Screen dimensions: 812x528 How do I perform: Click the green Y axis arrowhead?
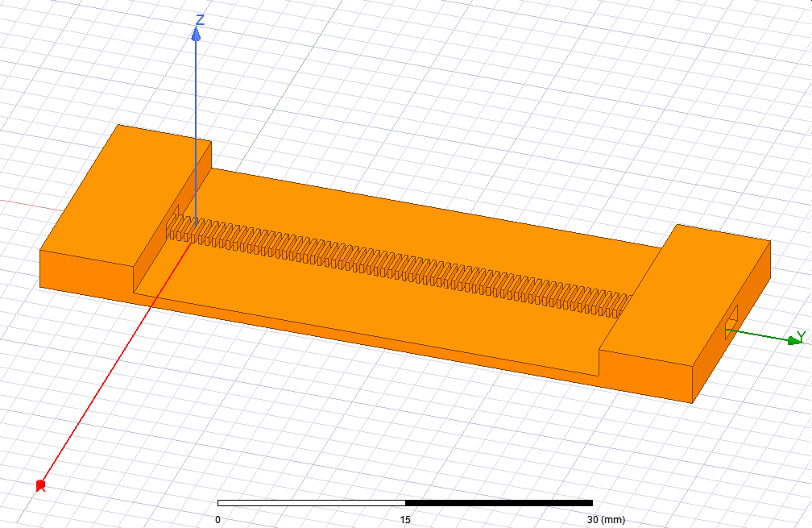click(x=794, y=340)
